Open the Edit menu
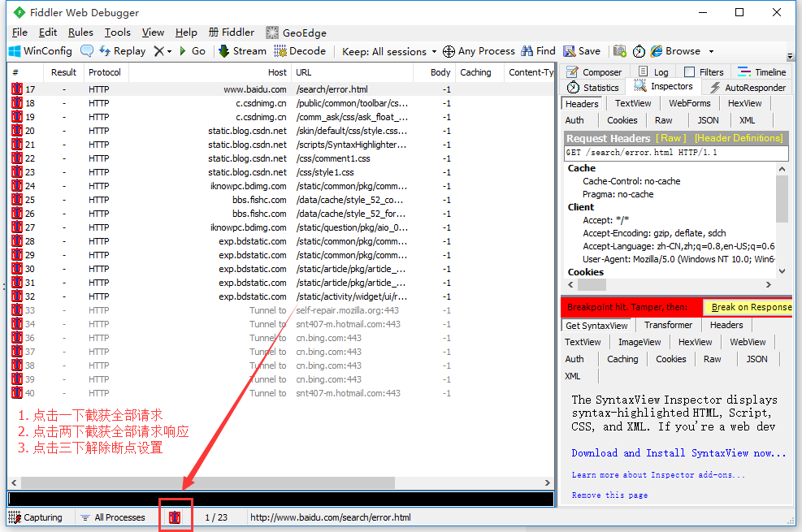Image resolution: width=802 pixels, height=532 pixels. pos(48,32)
